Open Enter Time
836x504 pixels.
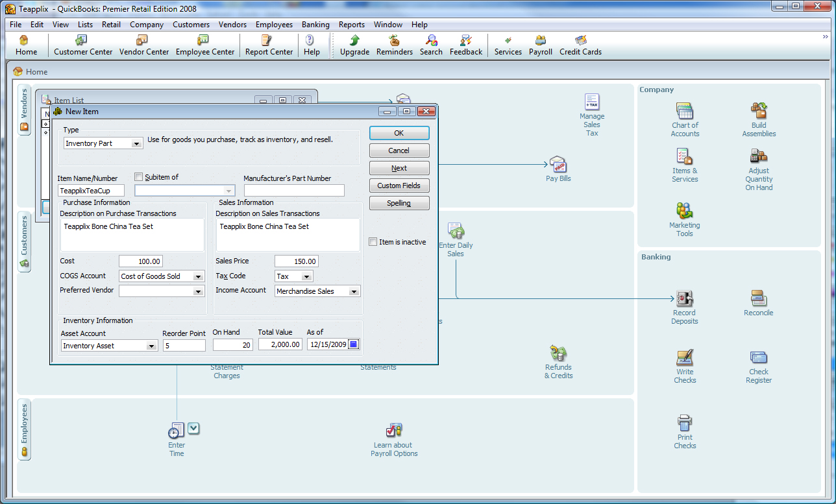click(177, 440)
